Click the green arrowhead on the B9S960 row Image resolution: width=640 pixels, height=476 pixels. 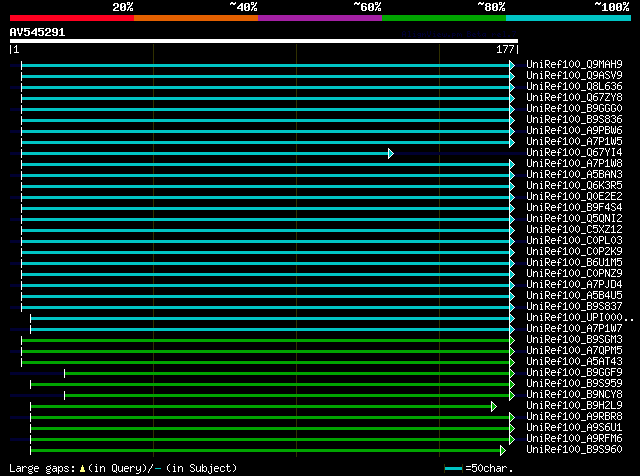click(x=502, y=451)
